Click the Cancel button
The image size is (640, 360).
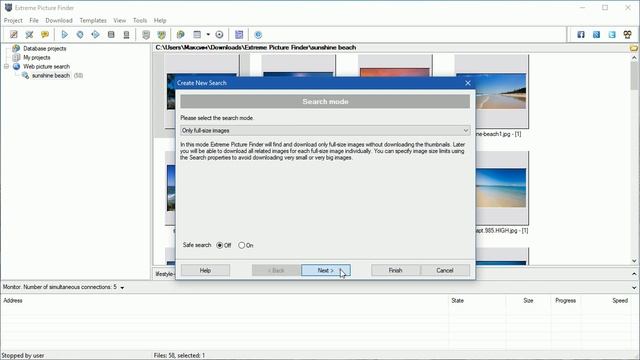(445, 270)
